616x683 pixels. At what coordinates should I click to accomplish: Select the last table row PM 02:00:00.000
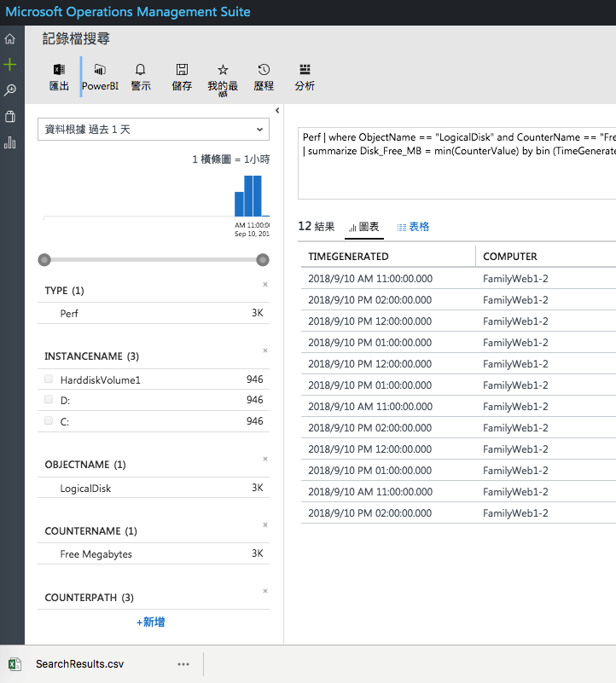point(459,513)
